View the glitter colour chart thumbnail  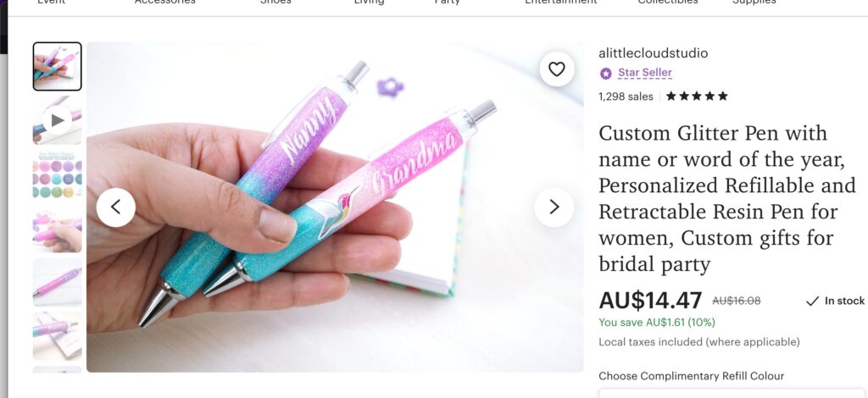tap(57, 174)
